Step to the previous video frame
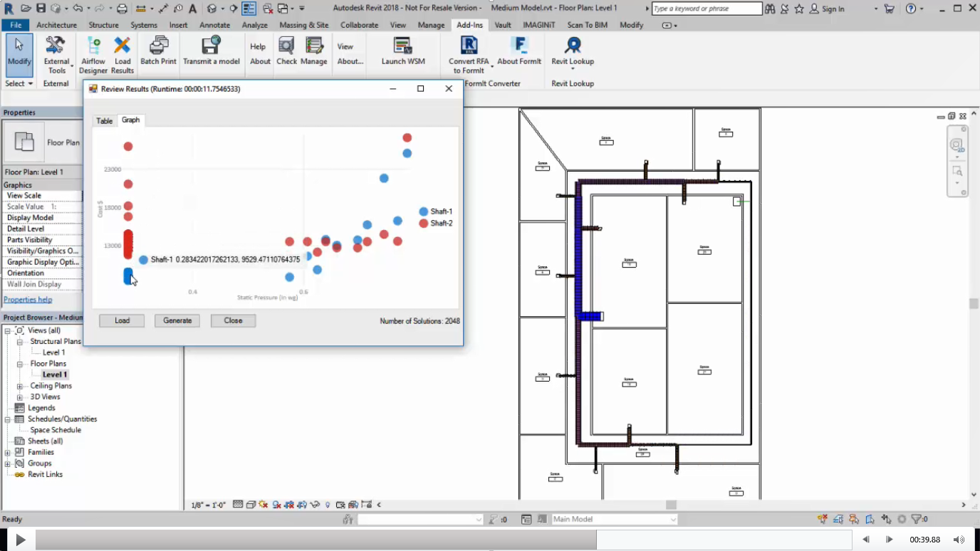Screen dimensions: 980x551 (866, 540)
